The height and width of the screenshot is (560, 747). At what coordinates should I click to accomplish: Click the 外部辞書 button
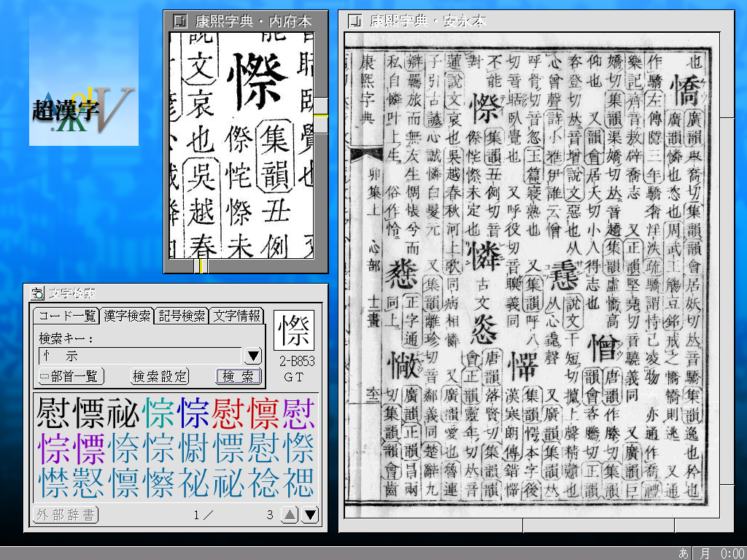[x=66, y=515]
